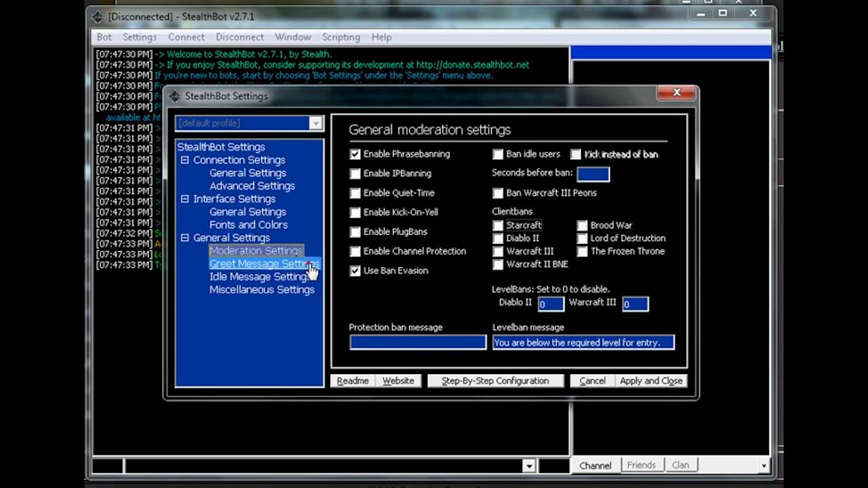
Task: Open the Scripting menu
Action: (341, 37)
